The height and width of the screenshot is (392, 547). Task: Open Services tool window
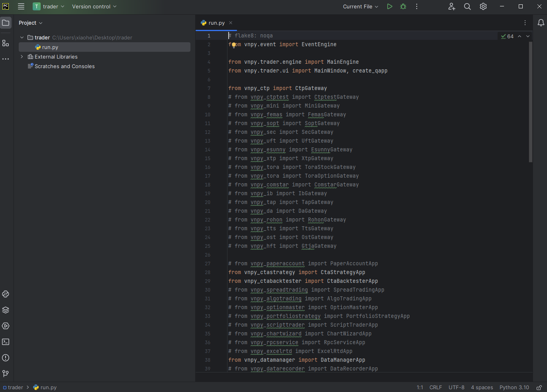(6, 326)
